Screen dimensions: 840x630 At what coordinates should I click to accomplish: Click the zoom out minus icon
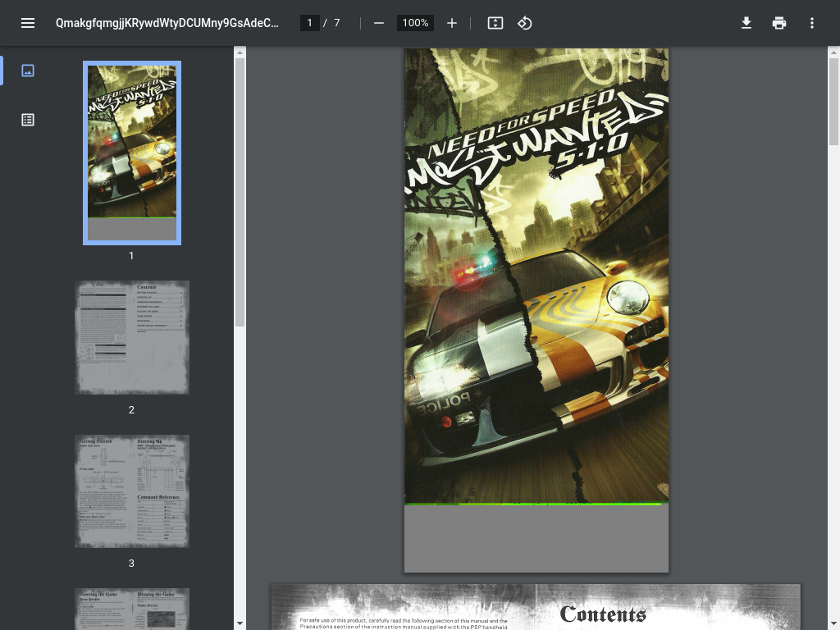[379, 23]
